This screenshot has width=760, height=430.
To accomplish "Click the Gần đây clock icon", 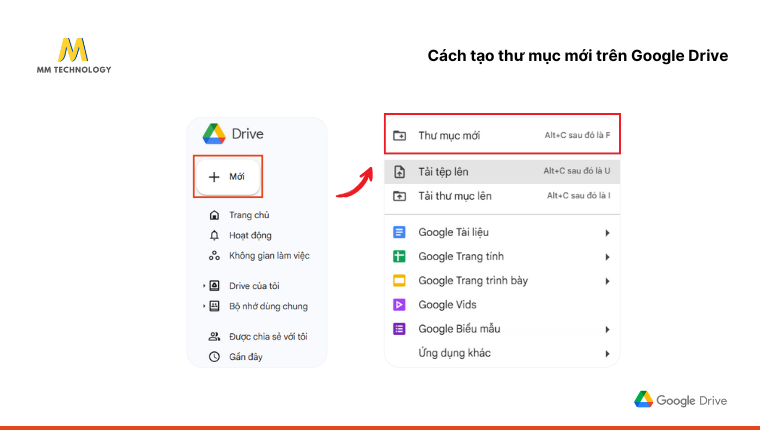I will click(x=214, y=356).
